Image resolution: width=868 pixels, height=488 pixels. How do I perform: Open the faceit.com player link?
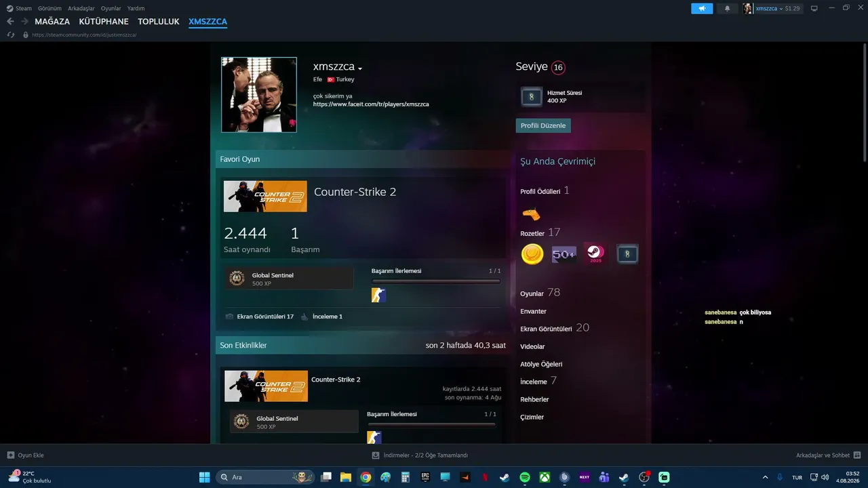(371, 104)
